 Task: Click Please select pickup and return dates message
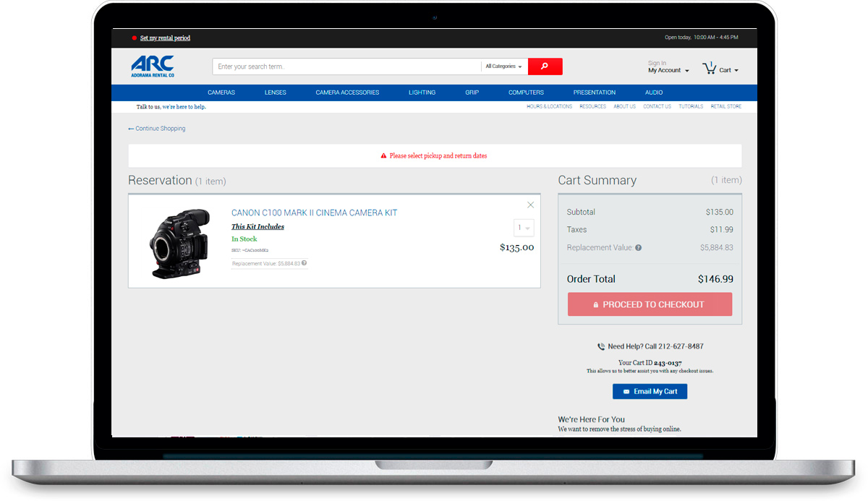(438, 156)
